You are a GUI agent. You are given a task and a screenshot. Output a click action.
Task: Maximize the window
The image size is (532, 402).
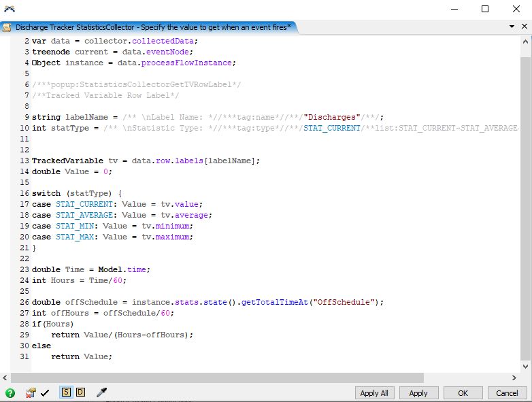click(485, 9)
